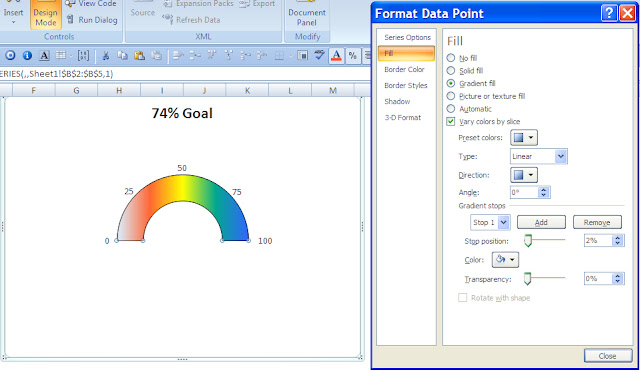Click Export in XML group
Screen dimensions: 640x372
pyautogui.click(x=257, y=4)
